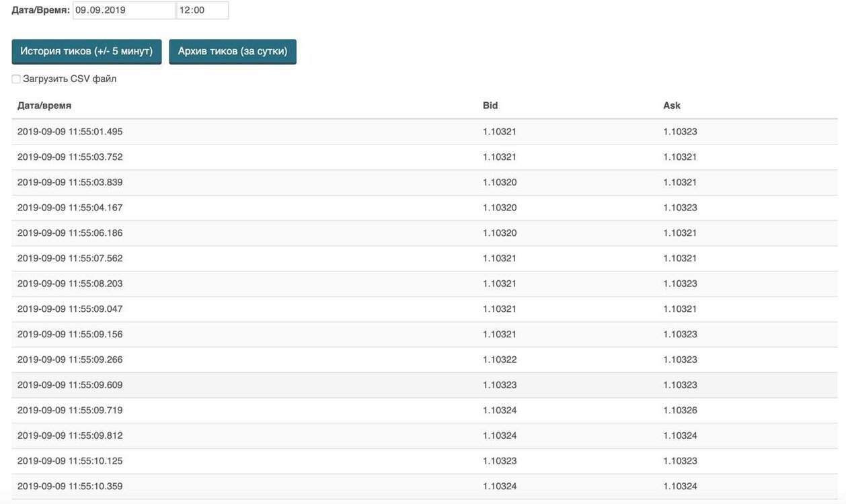Select the row timestamped 11:55:10.125
Screen dimensions: 846x504
point(424,461)
